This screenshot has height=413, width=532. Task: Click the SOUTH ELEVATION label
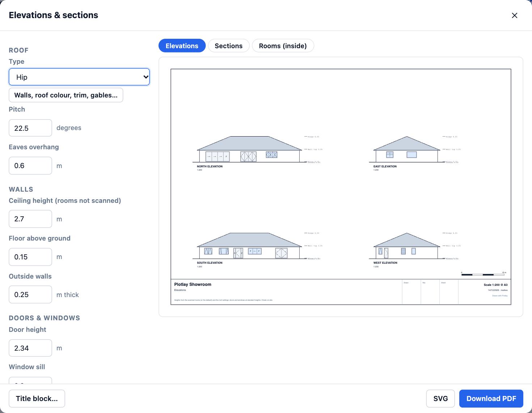click(210, 263)
